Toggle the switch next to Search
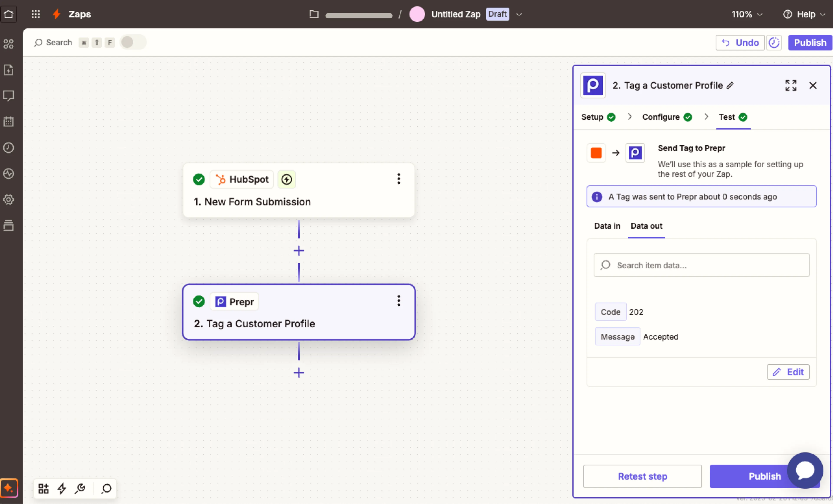This screenshot has height=504, width=833. click(133, 42)
